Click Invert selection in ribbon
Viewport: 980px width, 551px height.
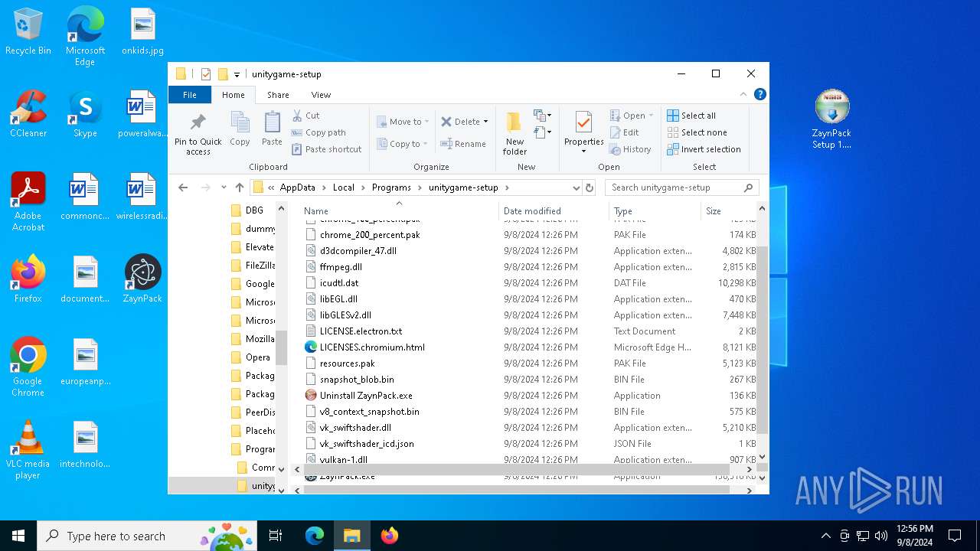(x=704, y=149)
